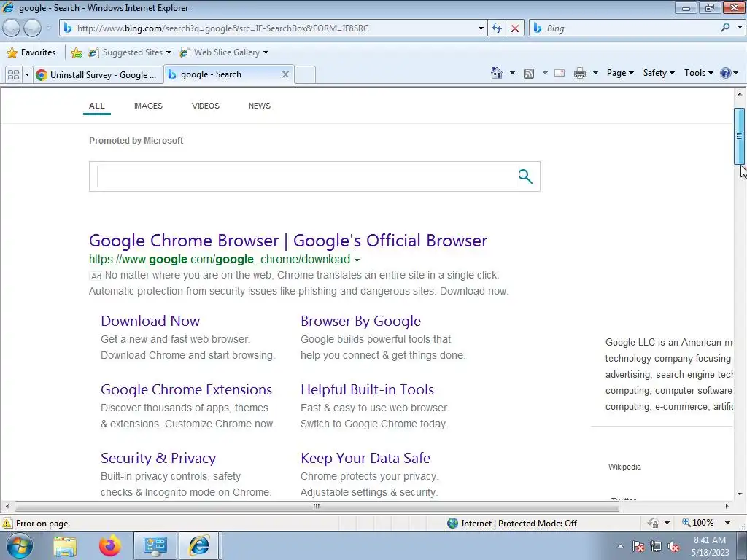Open tab list dropdown arrow
The image size is (747, 560).
27,75
